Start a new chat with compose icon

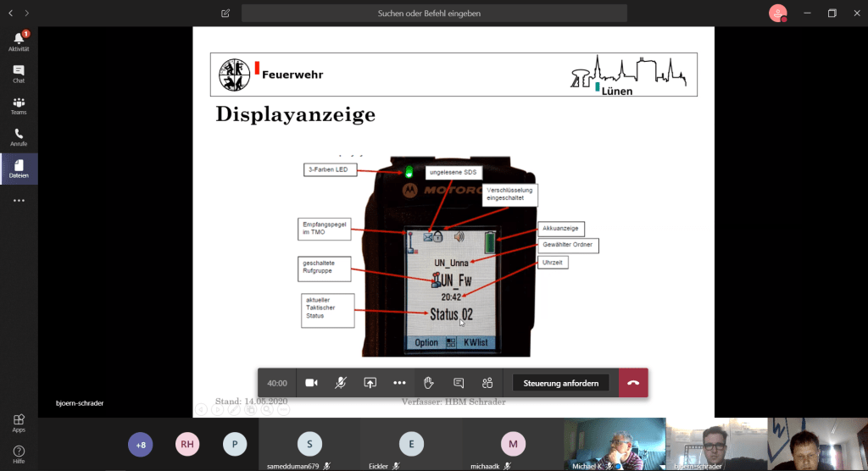click(225, 14)
